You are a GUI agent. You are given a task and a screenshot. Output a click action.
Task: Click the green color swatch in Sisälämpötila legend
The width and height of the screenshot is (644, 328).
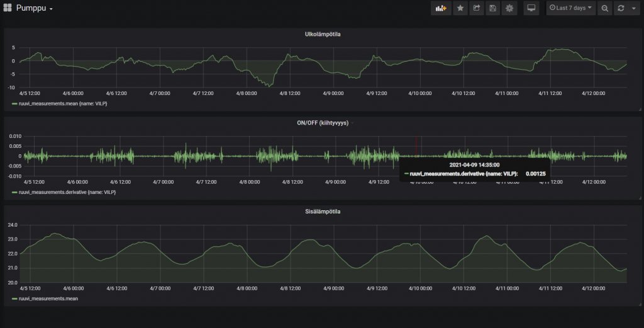pos(14,299)
